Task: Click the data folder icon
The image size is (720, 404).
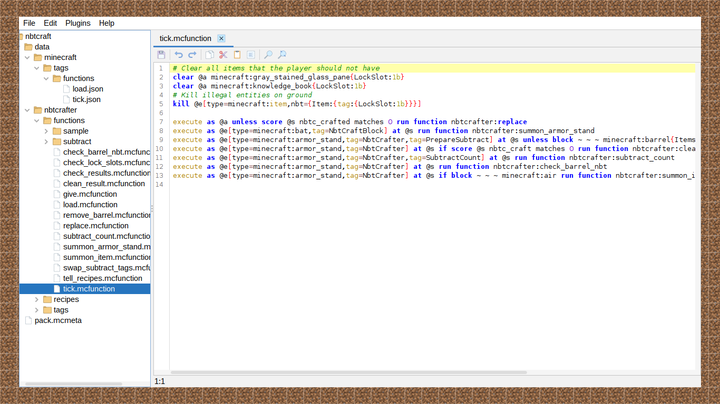Action: click(28, 47)
